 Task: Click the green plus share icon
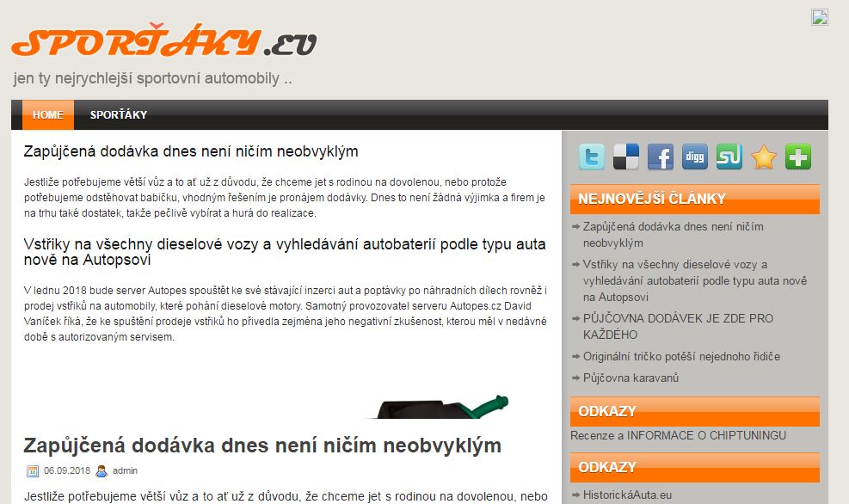[x=798, y=157]
